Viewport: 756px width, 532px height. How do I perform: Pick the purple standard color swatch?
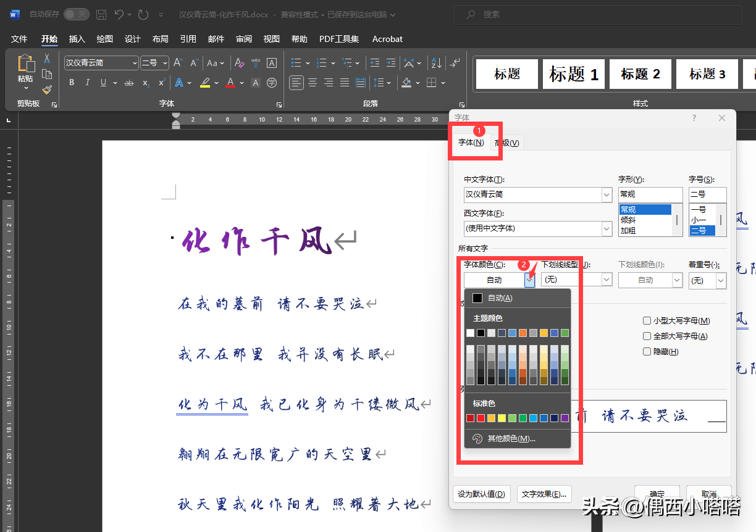[x=565, y=418]
